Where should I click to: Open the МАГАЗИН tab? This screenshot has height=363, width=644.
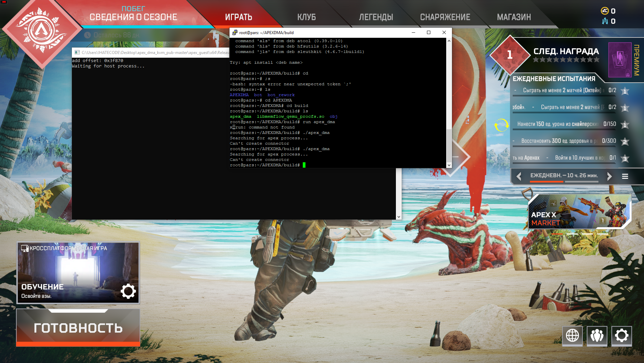coord(514,17)
